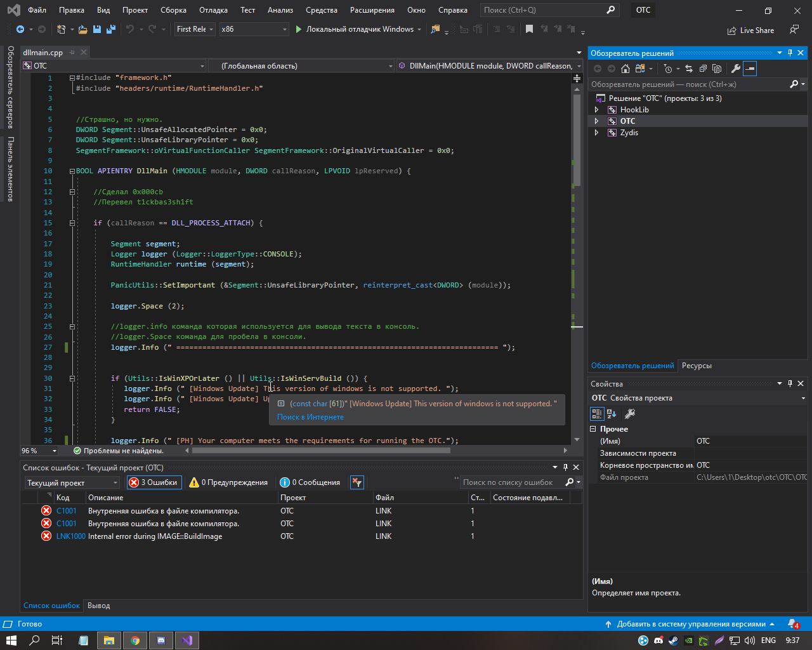This screenshot has height=650, width=812.
Task: Switch to the Вывод tab
Action: point(98,606)
